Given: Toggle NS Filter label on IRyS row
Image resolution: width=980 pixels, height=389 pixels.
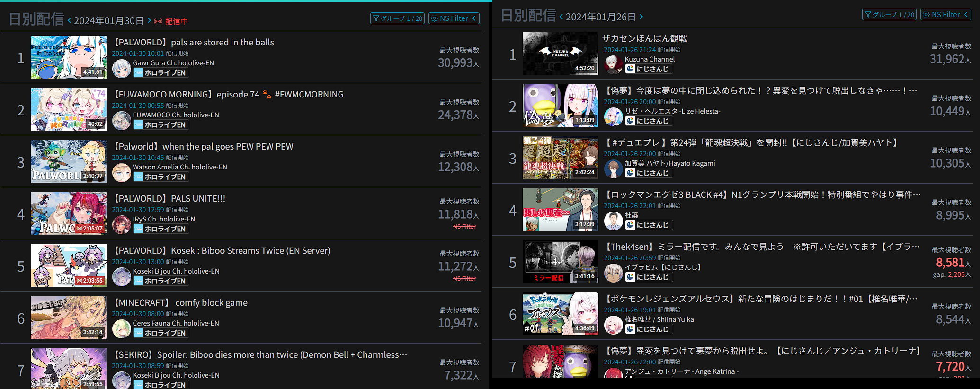Looking at the screenshot, I should [x=464, y=227].
